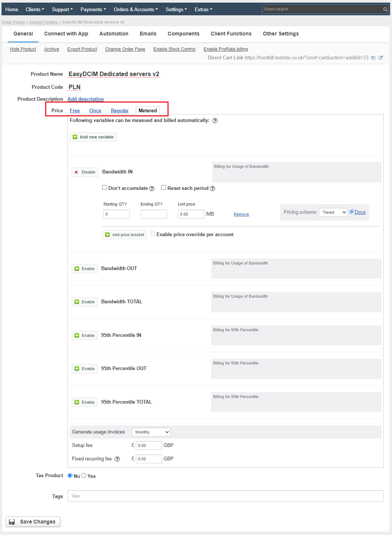Click help icon next to measured variables text
Screen dimensions: 392x535
(215, 121)
